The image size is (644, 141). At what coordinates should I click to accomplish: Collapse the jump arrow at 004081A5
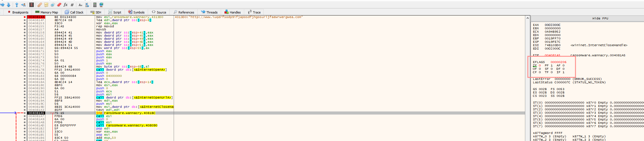point(51,113)
